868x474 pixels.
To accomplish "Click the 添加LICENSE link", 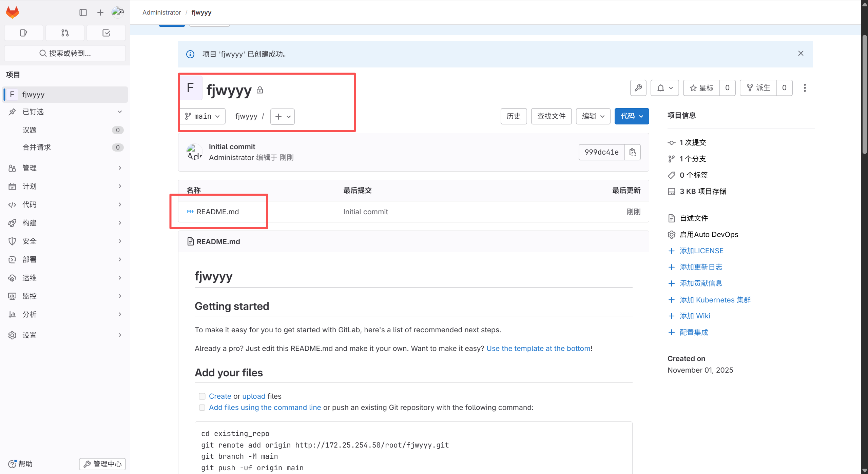I will pos(701,251).
